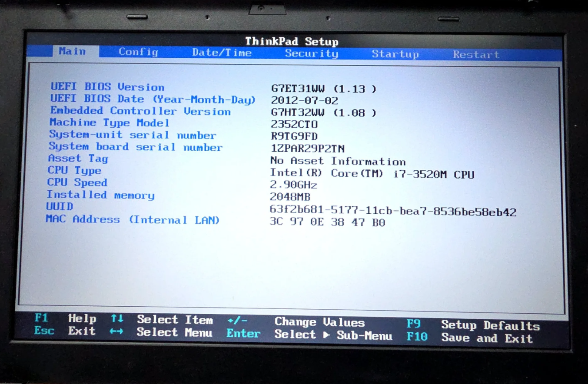
Task: Click the UUID label
Action: click(60, 206)
